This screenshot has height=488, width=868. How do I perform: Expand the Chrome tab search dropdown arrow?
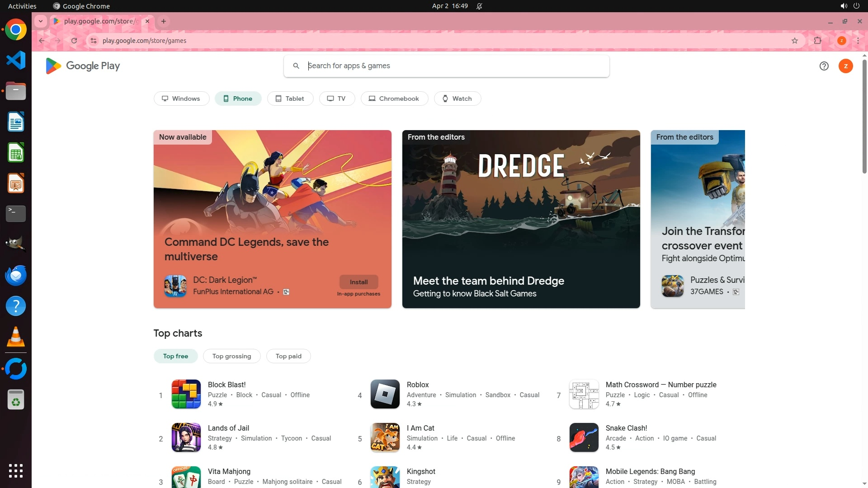pos(41,21)
